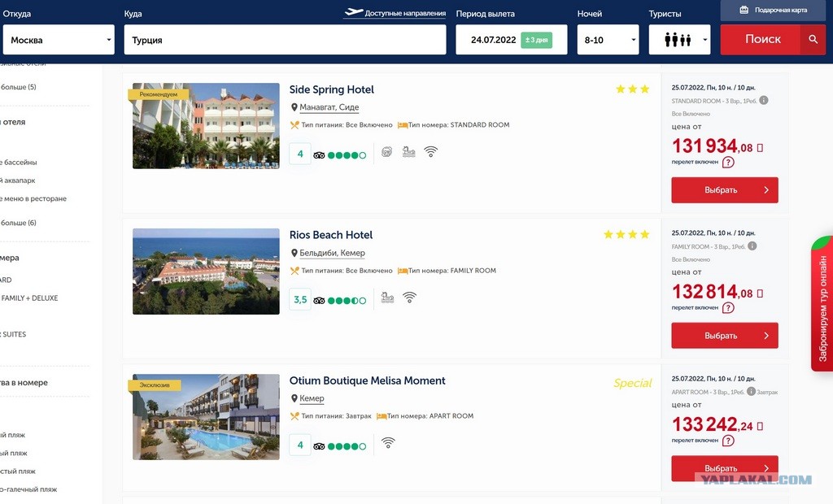Click the beach lounger icon for Rios Beach Hotel
833x504 pixels.
tap(387, 298)
